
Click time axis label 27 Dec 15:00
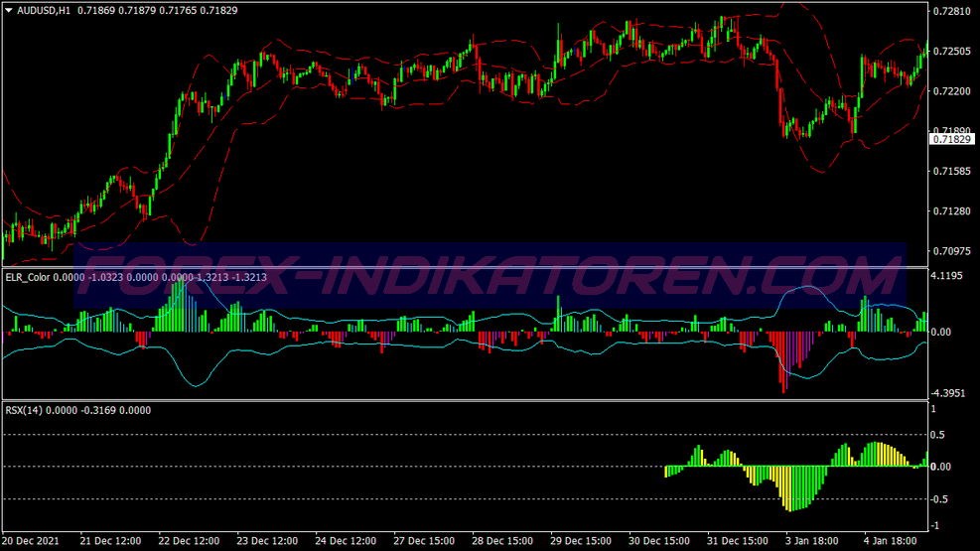pyautogui.click(x=424, y=541)
